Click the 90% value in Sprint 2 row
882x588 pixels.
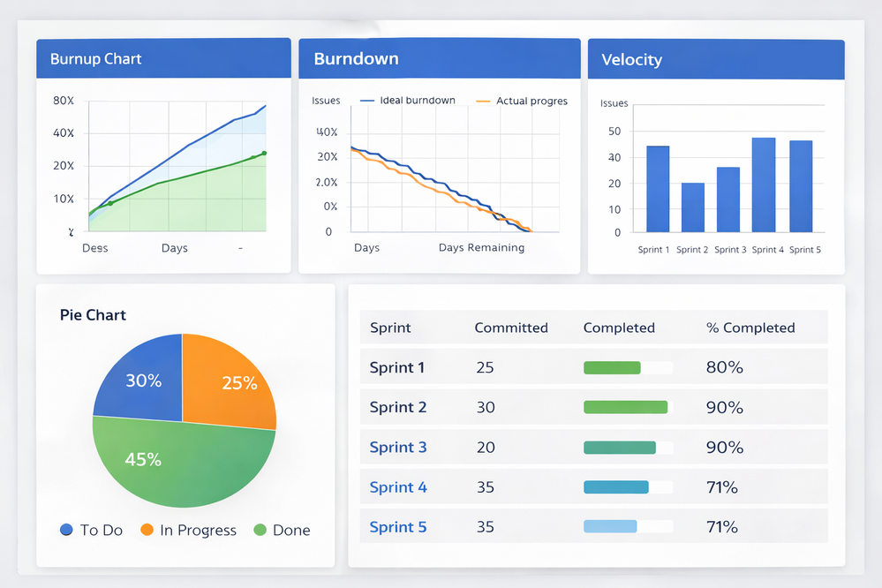point(725,407)
